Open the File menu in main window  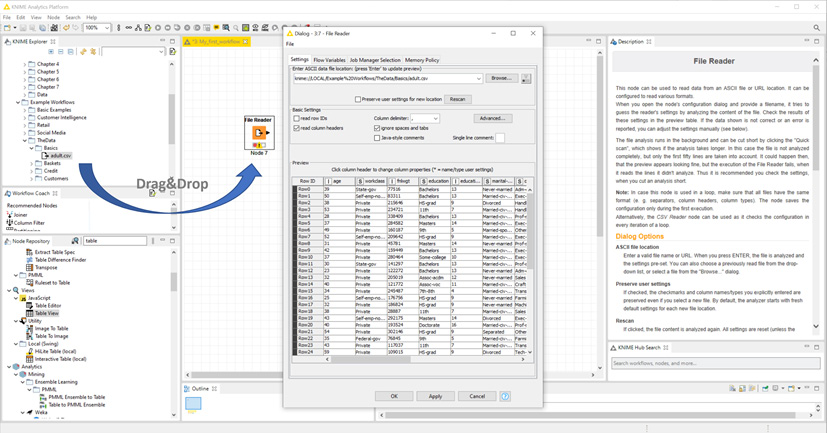[7, 17]
